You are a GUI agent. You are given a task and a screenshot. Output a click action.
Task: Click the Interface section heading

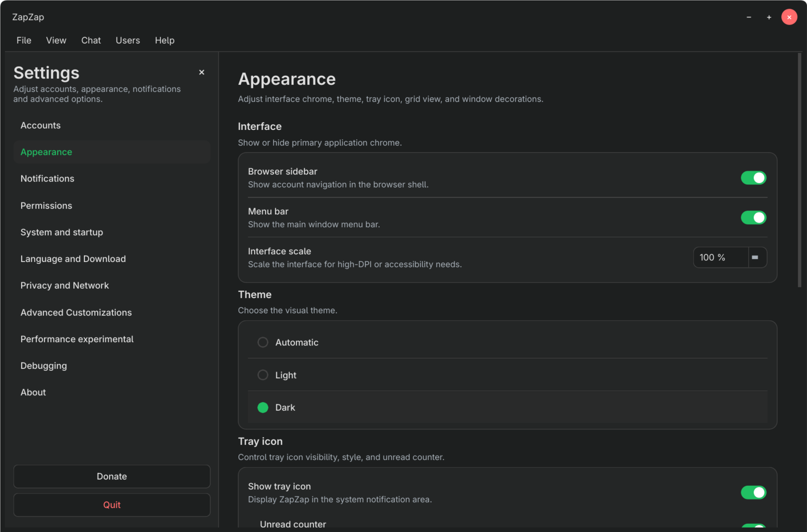click(x=260, y=126)
